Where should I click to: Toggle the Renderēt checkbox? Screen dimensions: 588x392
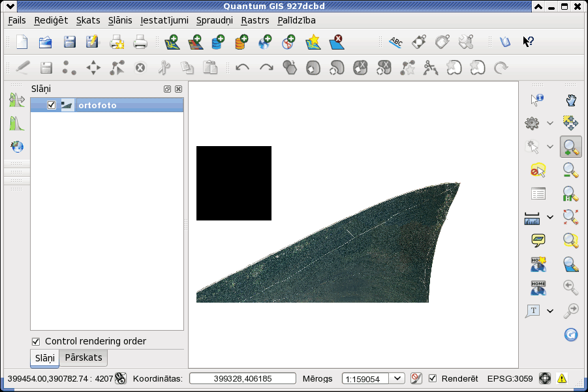(433, 378)
